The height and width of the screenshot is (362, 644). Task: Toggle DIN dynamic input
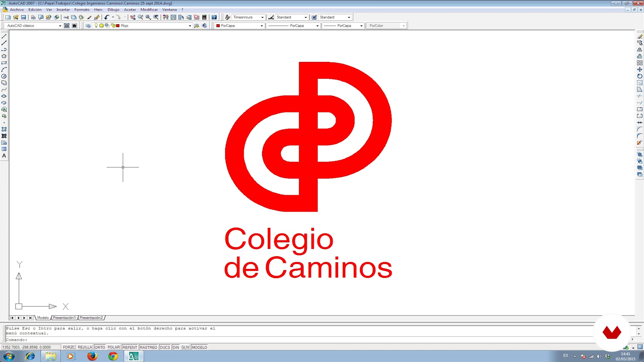pos(176,347)
